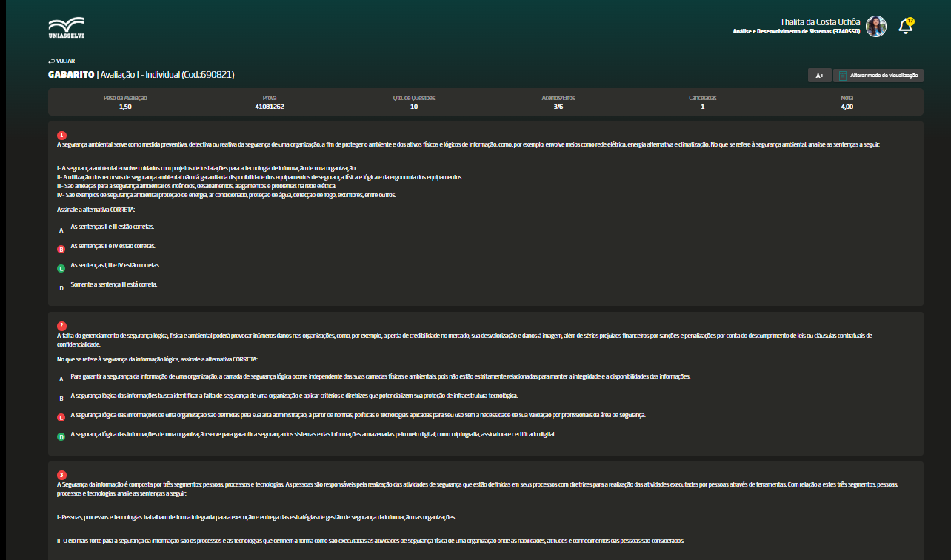Click the question 2 number badge
This screenshot has width=951, height=560.
62,326
